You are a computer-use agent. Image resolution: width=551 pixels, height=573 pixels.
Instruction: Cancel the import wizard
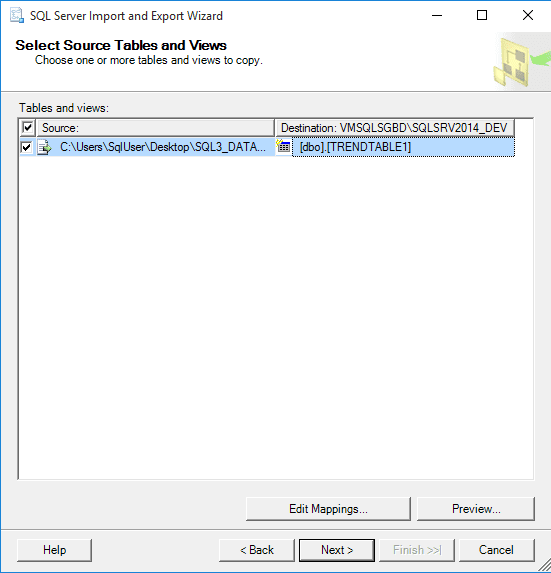(496, 550)
